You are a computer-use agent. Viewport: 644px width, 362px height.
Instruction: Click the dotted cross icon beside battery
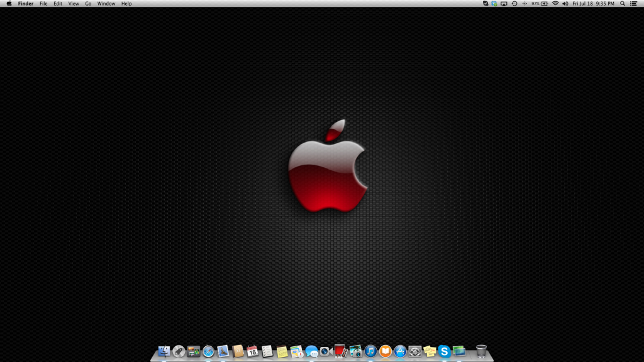pyautogui.click(x=525, y=4)
